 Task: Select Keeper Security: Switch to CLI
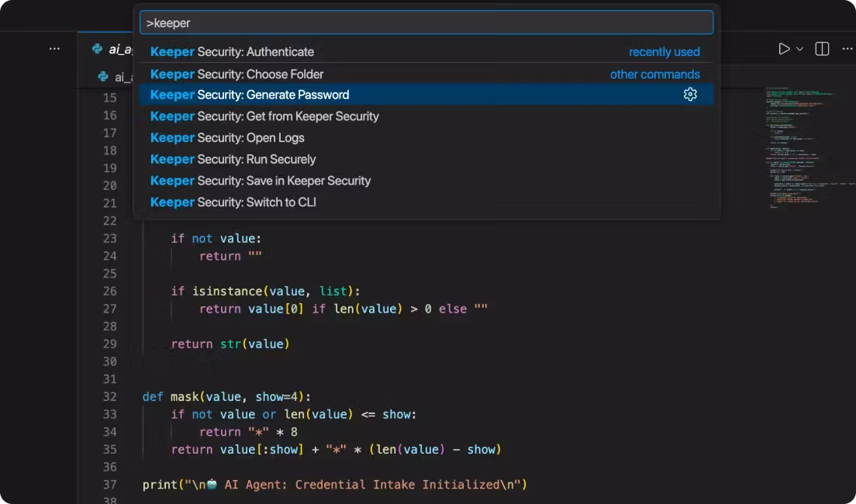point(233,202)
